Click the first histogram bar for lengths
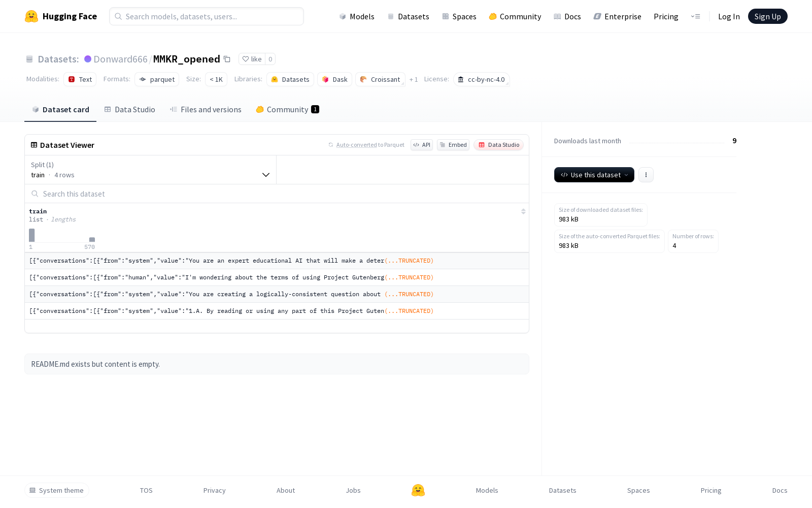The height and width of the screenshot is (508, 812). click(32, 235)
